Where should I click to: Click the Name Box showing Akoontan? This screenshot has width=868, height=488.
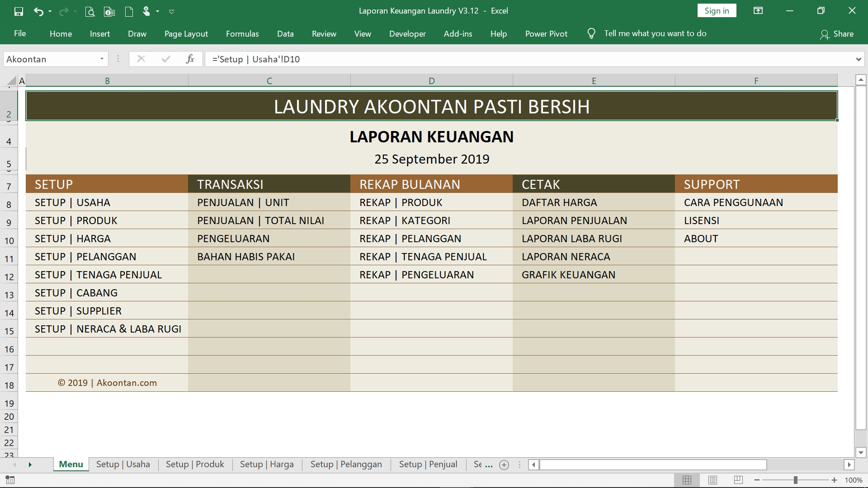(51, 59)
